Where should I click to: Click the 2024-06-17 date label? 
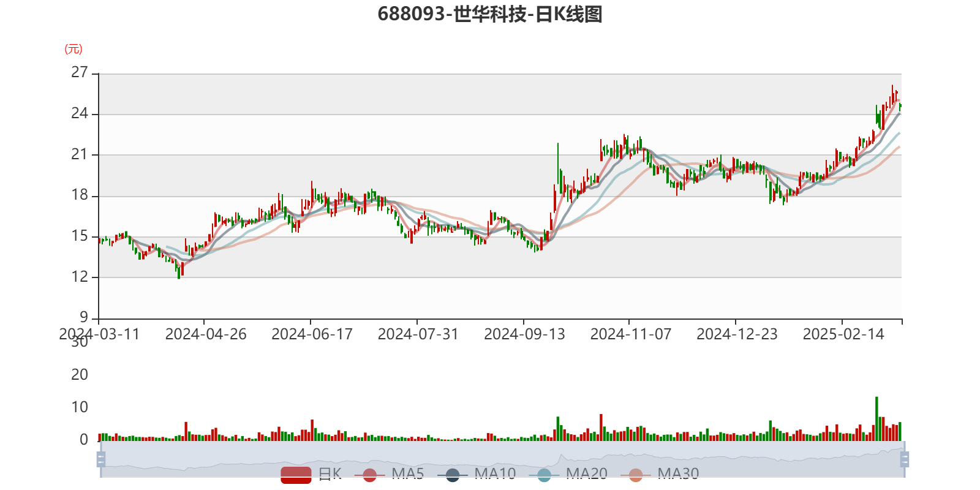click(312, 334)
